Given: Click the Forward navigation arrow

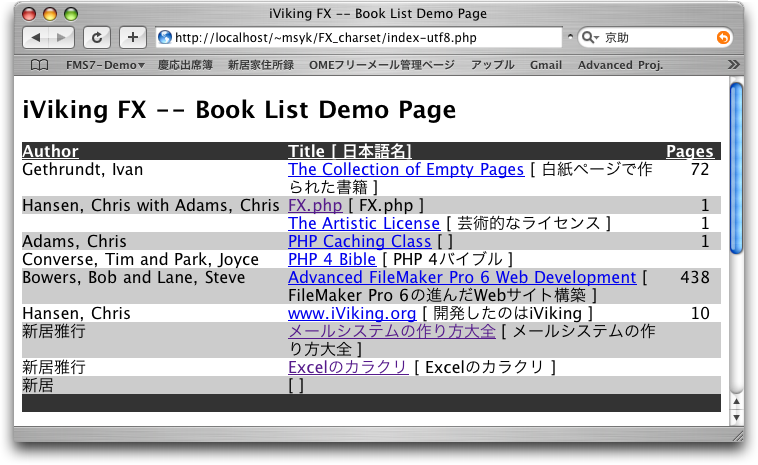Looking at the screenshot, I should pyautogui.click(x=61, y=37).
